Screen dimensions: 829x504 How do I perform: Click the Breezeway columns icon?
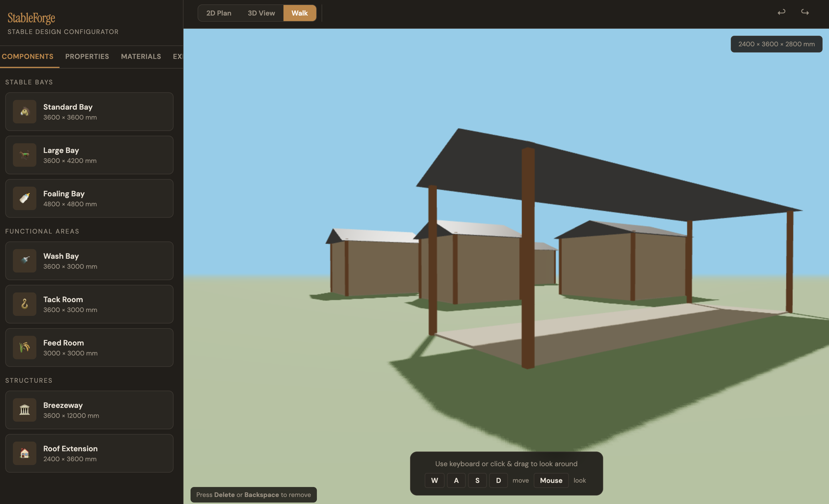coord(25,410)
